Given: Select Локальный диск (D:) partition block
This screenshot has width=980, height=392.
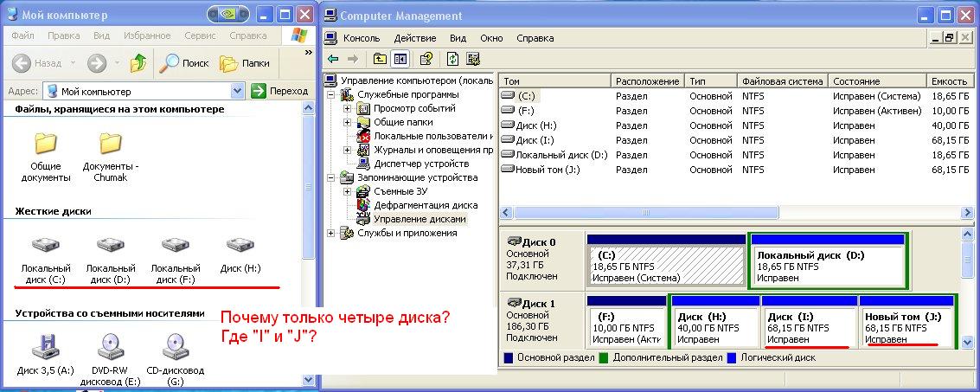Looking at the screenshot, I should point(828,260).
